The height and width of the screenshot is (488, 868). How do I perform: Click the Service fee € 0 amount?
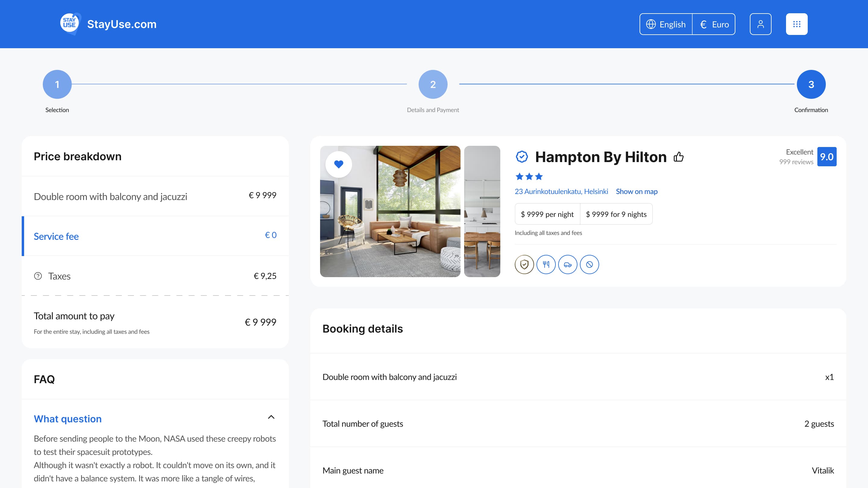[271, 235]
